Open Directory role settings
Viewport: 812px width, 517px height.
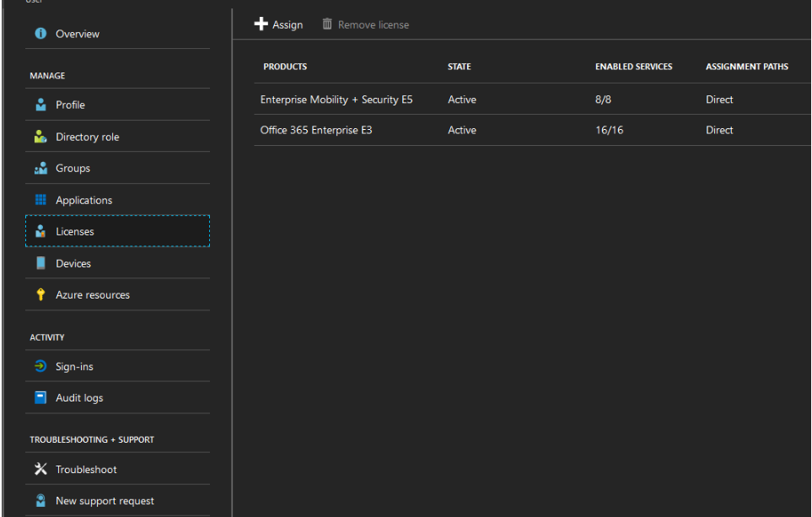tap(117, 137)
